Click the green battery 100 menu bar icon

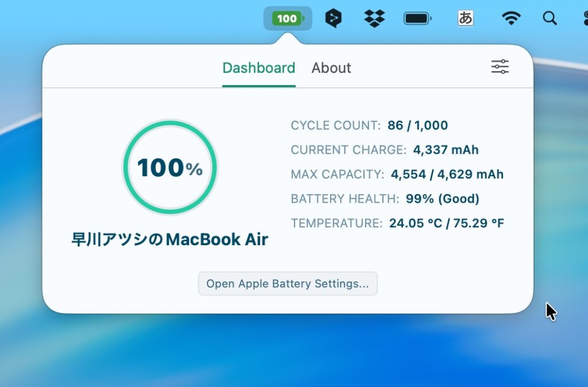288,18
